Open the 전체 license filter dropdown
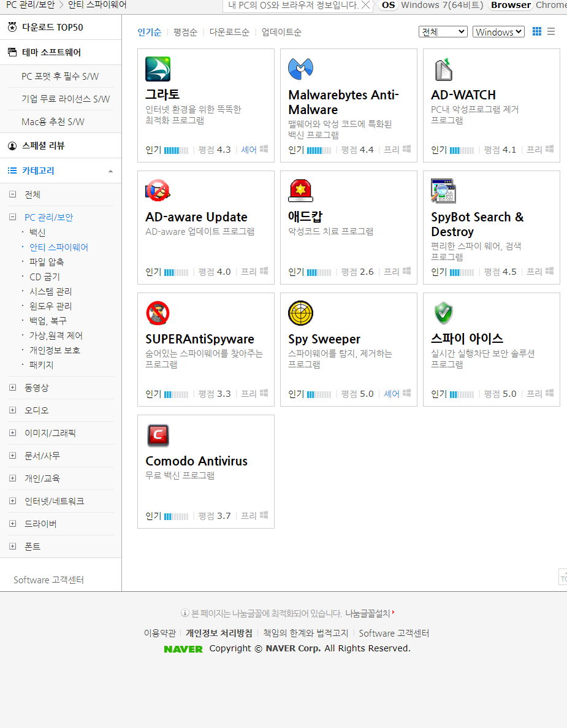The height and width of the screenshot is (728, 567). 443,31
